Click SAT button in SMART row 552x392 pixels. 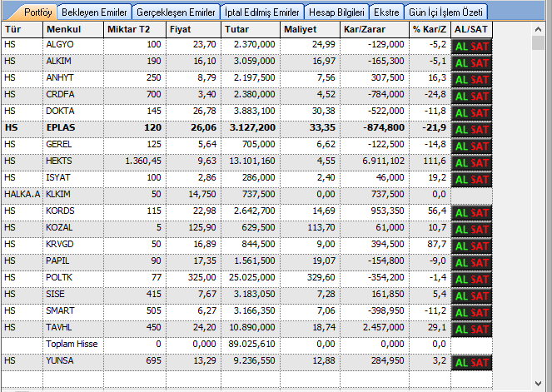480,313
